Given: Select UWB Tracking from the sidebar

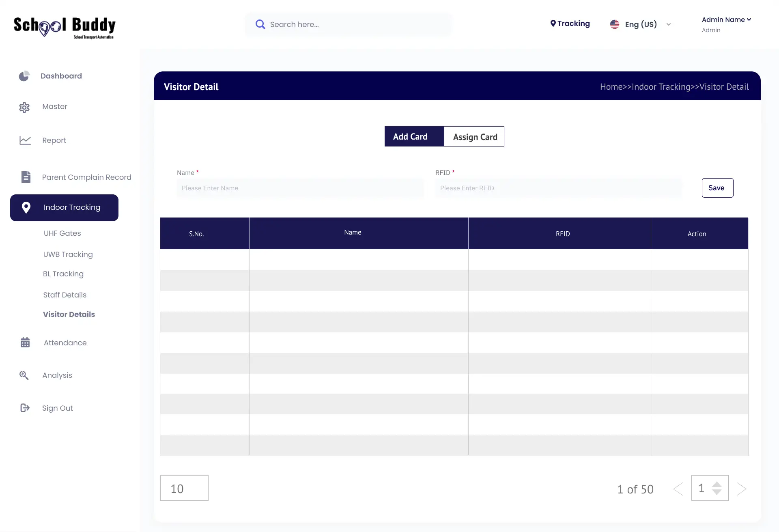Looking at the screenshot, I should pyautogui.click(x=68, y=254).
